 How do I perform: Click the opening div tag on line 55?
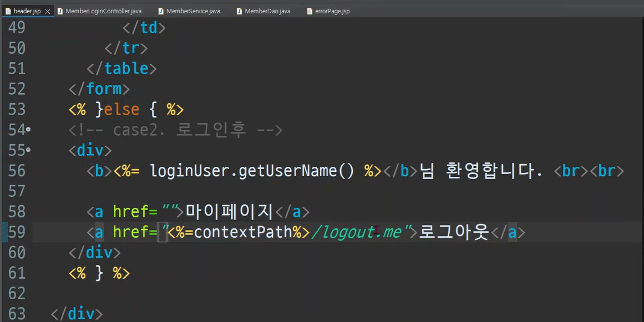pos(90,150)
